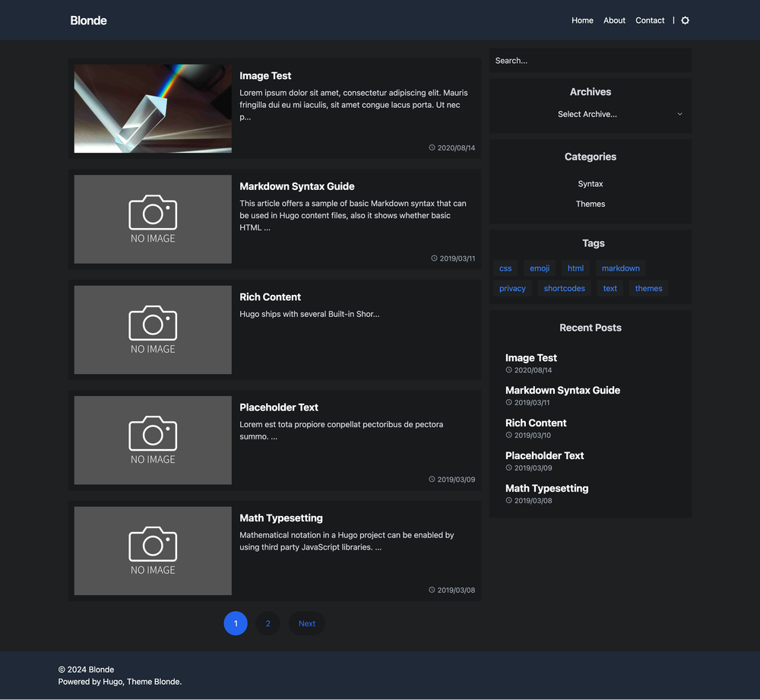This screenshot has height=700, width=760.
Task: Open the Themes category
Action: tap(590, 204)
